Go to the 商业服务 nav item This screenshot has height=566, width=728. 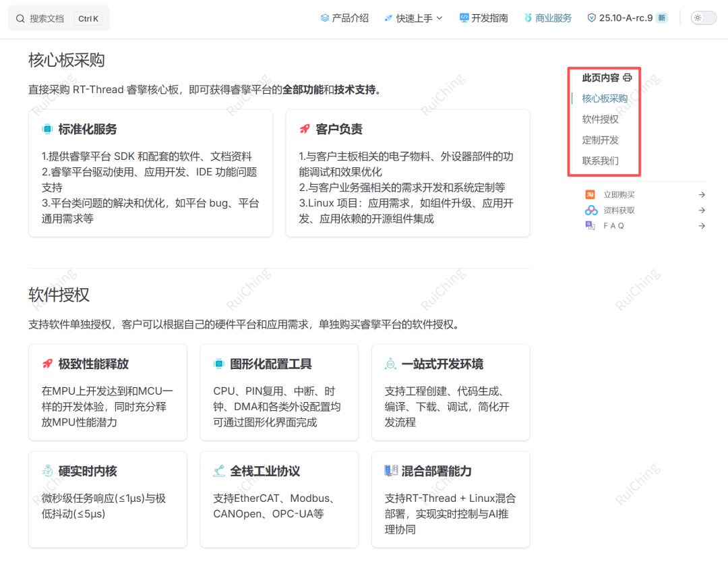tap(548, 18)
